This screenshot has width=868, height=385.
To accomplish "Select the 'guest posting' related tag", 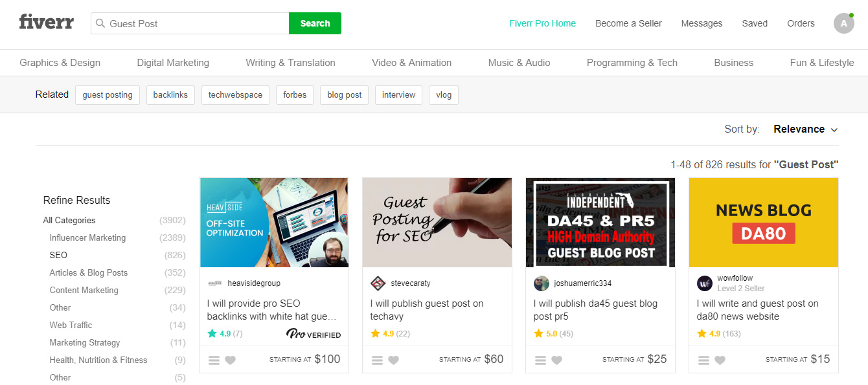I will point(108,94).
